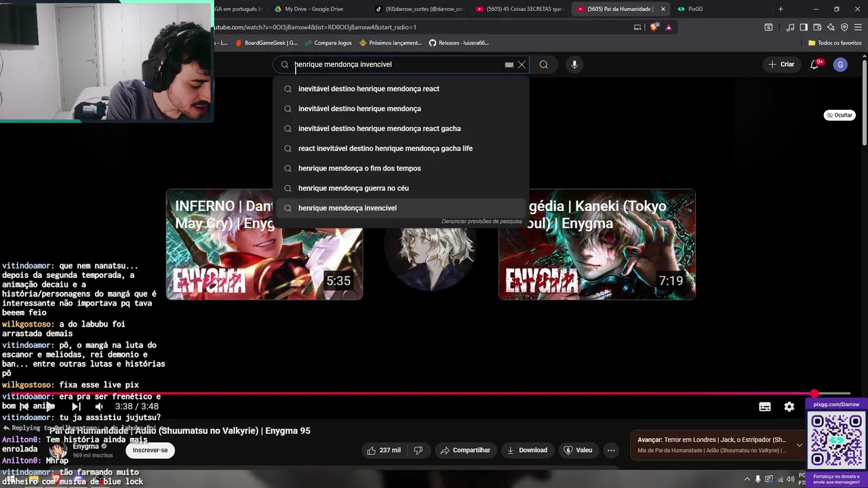Click the Criar button

781,64
